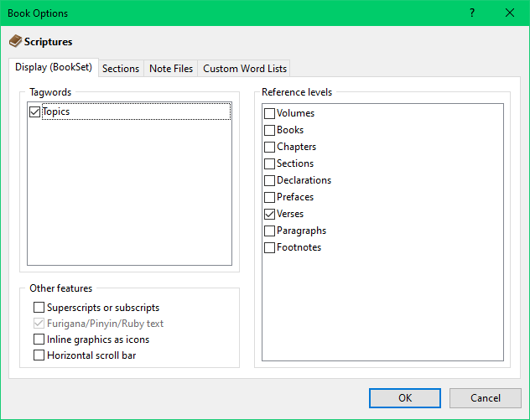The height and width of the screenshot is (420, 530).
Task: Open the Sections tab
Action: 121,69
